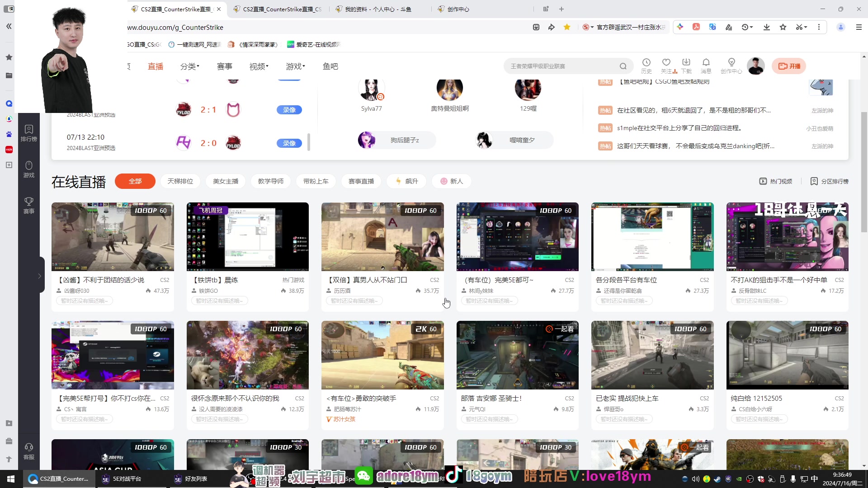Open the 消息 notifications bell
The height and width of the screenshot is (488, 868).
[x=706, y=66]
